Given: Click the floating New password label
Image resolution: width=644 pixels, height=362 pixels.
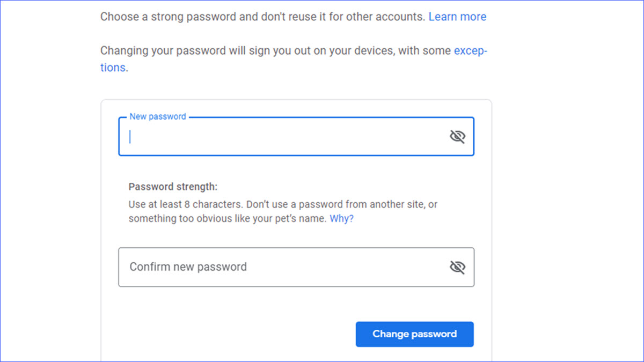Looking at the screenshot, I should point(158,116).
